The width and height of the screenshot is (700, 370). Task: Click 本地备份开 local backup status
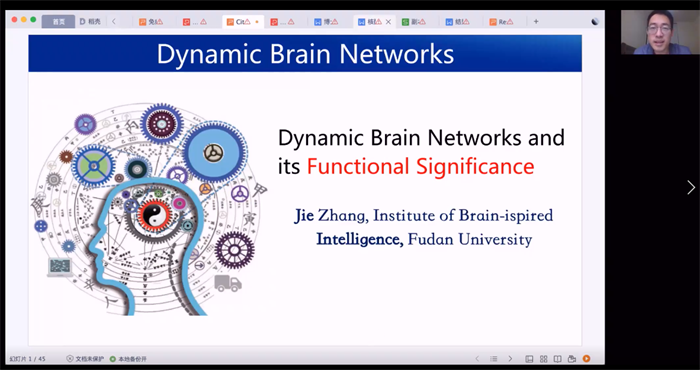click(x=128, y=359)
